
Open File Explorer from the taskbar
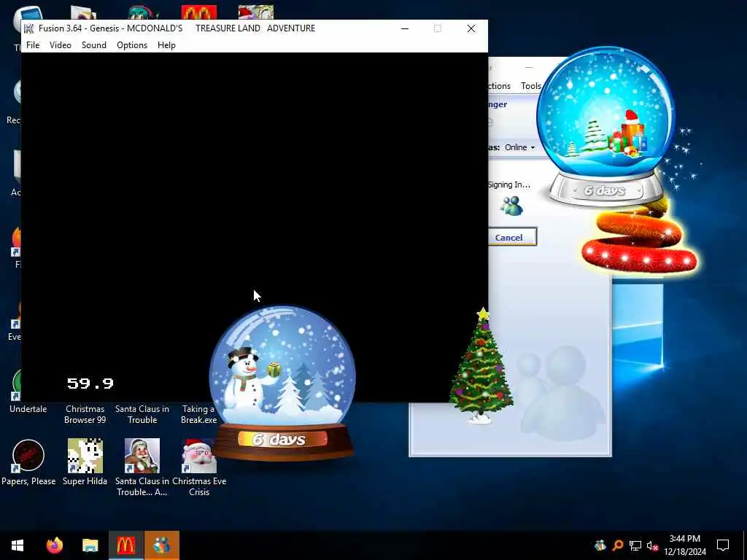90,545
